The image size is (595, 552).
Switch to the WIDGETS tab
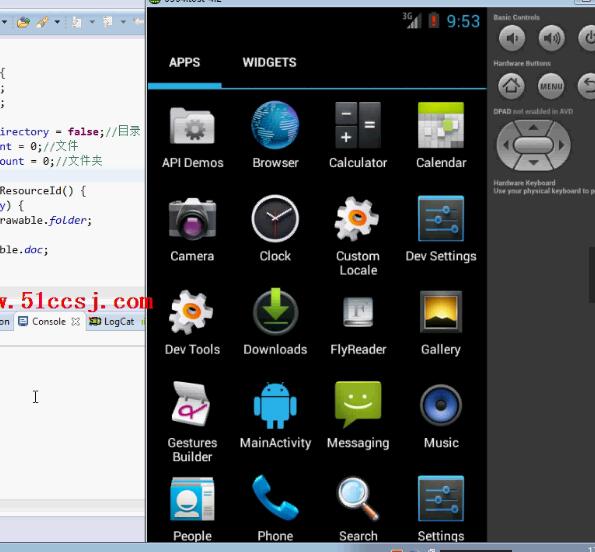[x=269, y=62]
